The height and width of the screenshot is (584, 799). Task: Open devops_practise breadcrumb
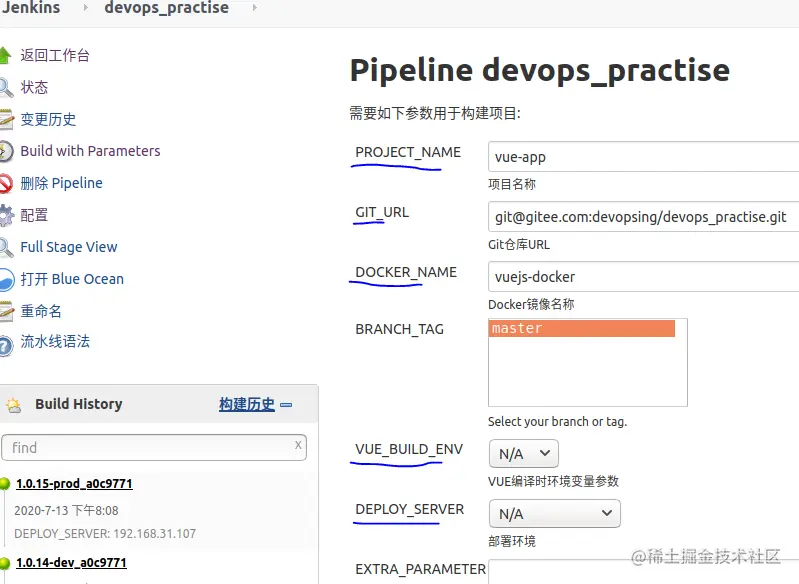coord(167,8)
